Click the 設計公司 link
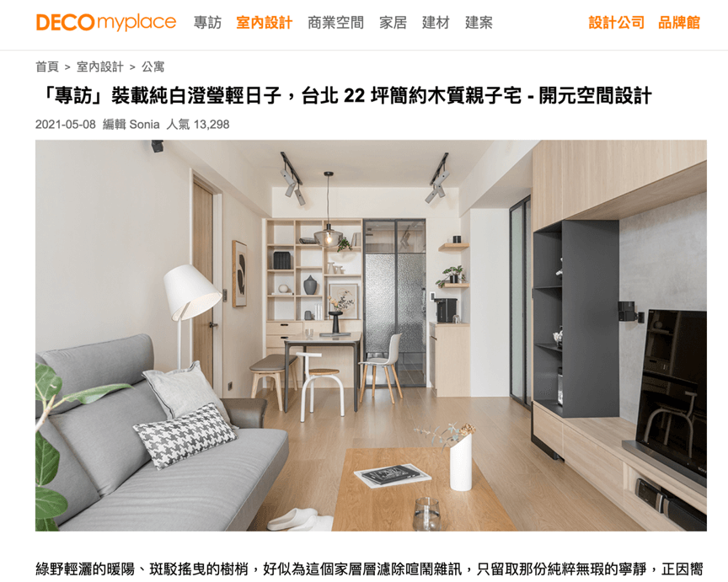 616,22
